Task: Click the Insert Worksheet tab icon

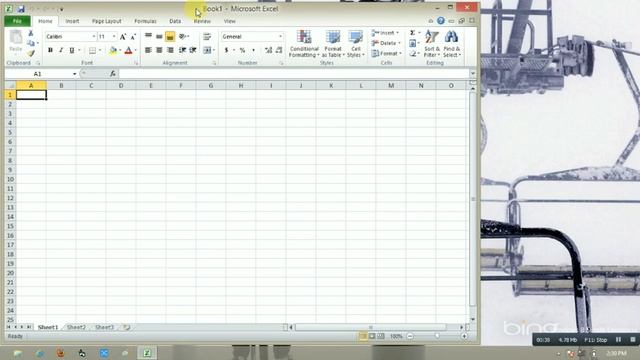Action: click(127, 327)
